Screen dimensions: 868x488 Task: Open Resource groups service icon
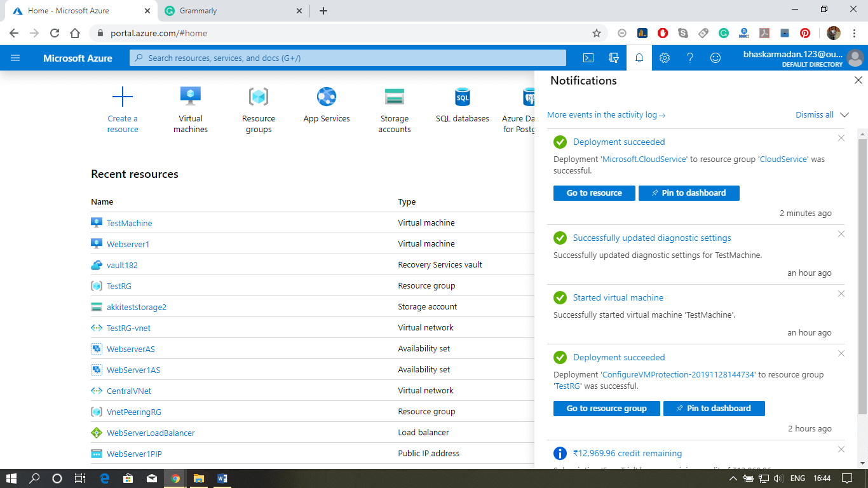click(259, 97)
